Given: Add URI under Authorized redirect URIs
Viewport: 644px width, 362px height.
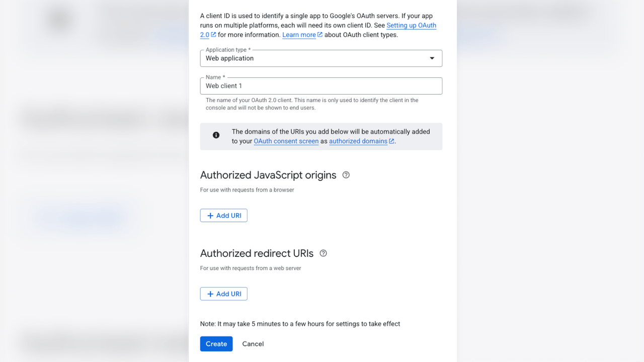Looking at the screenshot, I should tap(223, 294).
